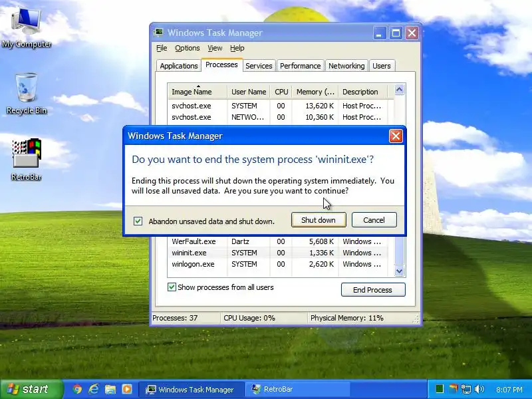Click the 2,620 K memory value
The width and height of the screenshot is (532, 399).
tap(321, 264)
